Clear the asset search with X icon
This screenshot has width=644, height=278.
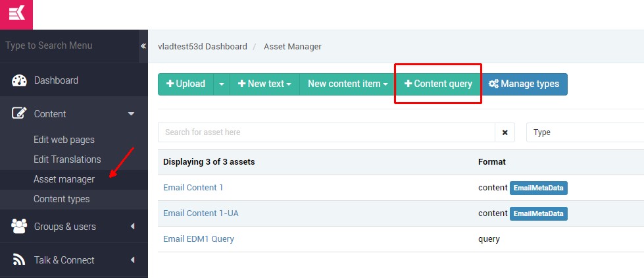(505, 132)
